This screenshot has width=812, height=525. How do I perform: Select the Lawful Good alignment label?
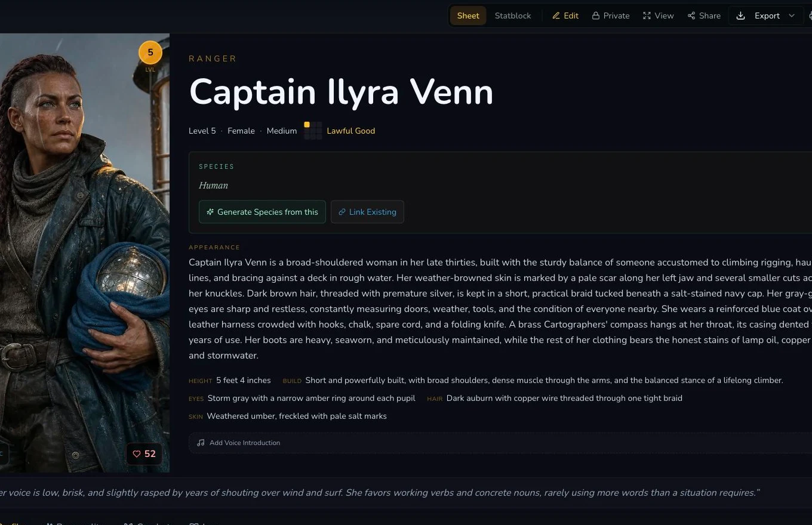pos(351,131)
